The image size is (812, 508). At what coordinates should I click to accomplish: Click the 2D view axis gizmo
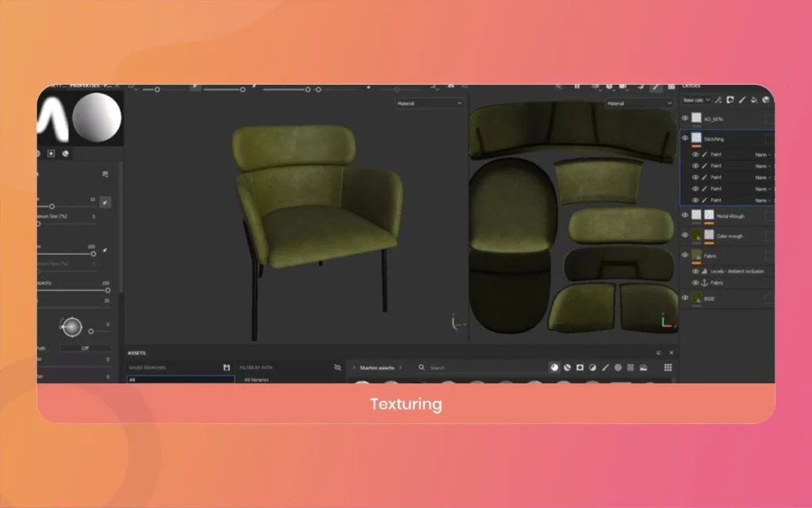click(x=666, y=321)
